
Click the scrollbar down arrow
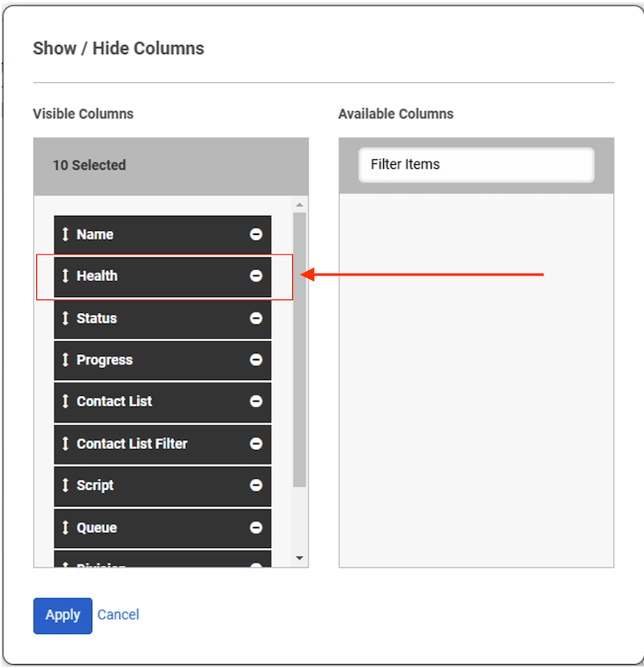[299, 556]
